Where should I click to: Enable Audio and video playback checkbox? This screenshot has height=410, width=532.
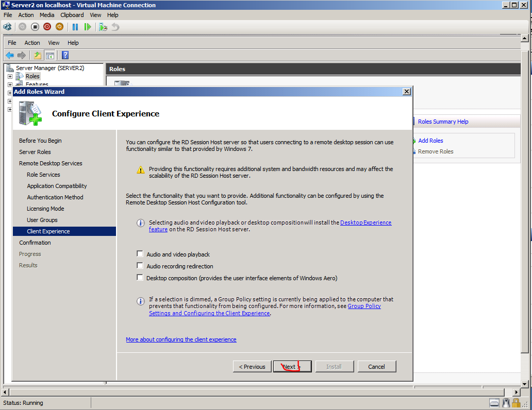[140, 253]
